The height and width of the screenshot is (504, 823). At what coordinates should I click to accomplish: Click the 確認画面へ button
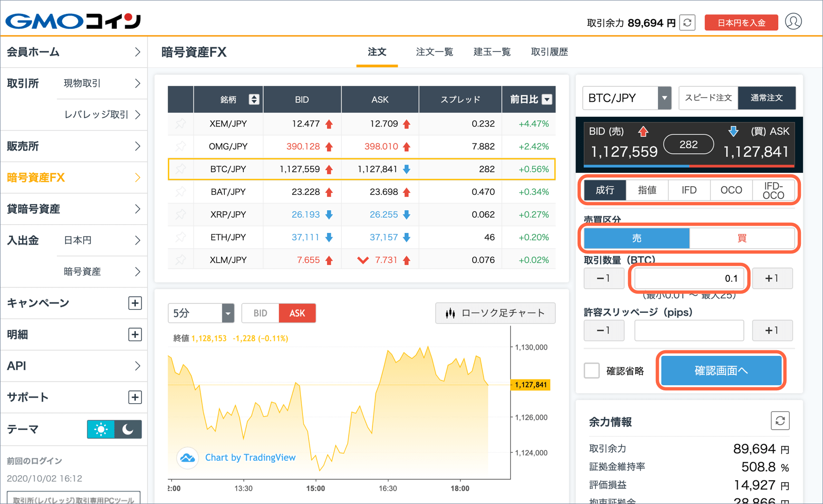click(x=721, y=370)
